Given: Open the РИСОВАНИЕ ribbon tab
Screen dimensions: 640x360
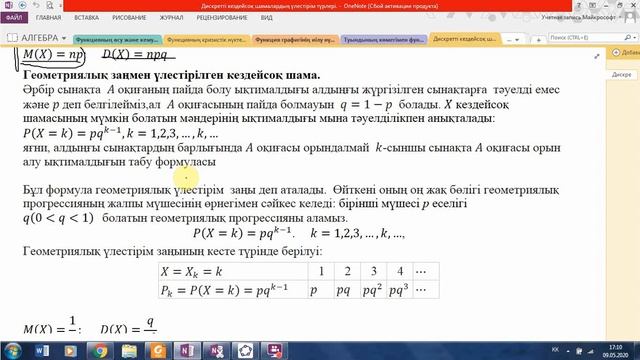Looking at the screenshot, I should coord(129,18).
